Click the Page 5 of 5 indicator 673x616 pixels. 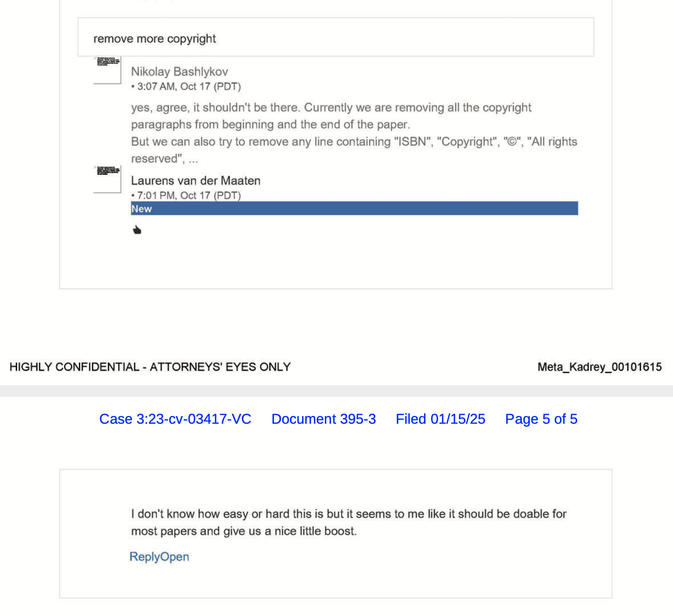point(541,419)
